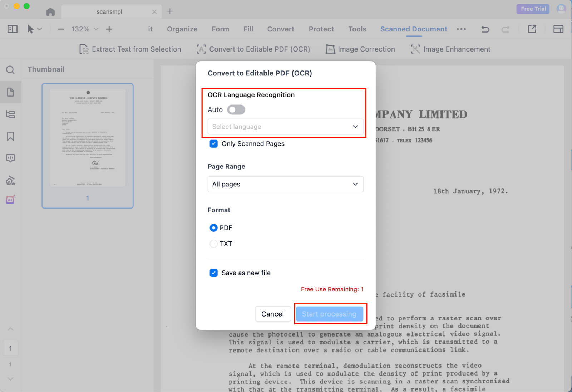Open the Select language dropdown
This screenshot has height=392, width=572.
[285, 127]
